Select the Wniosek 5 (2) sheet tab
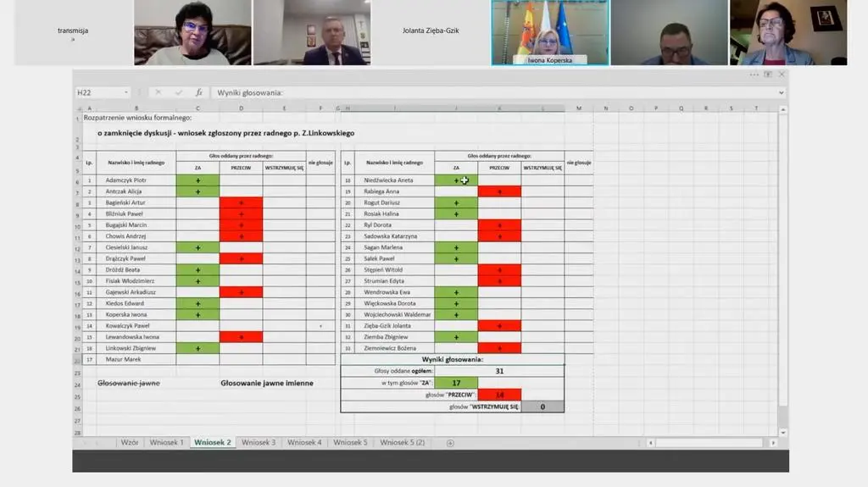The image size is (868, 487). (403, 443)
